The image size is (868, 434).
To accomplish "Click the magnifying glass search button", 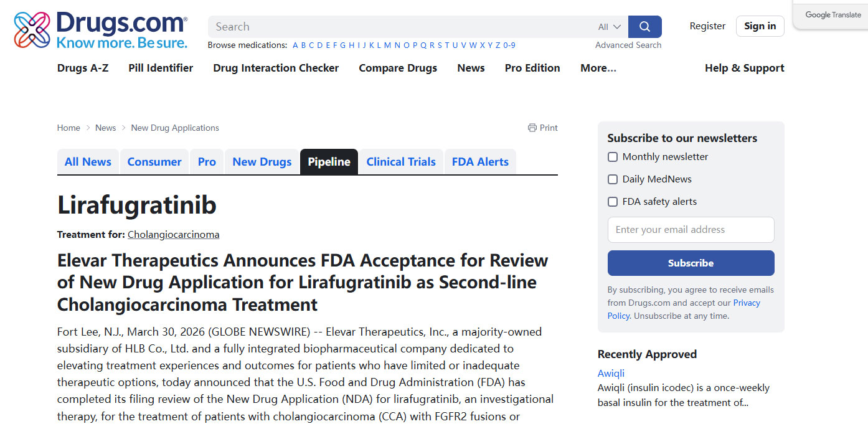I will pyautogui.click(x=644, y=27).
